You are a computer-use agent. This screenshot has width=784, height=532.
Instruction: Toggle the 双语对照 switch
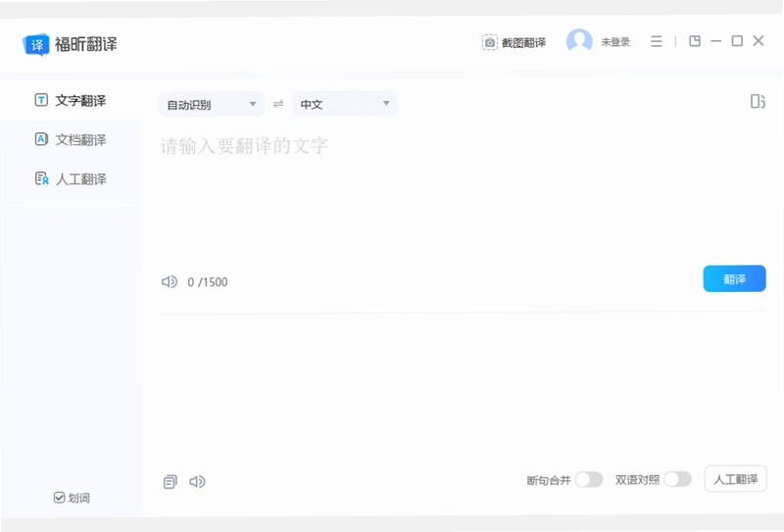coord(677,479)
